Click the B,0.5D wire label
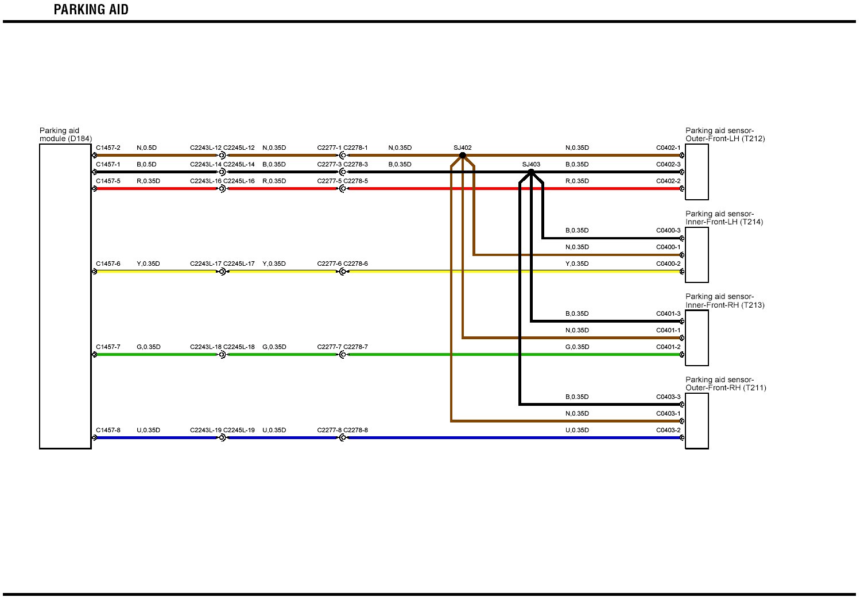The width and height of the screenshot is (868, 597). (146, 165)
